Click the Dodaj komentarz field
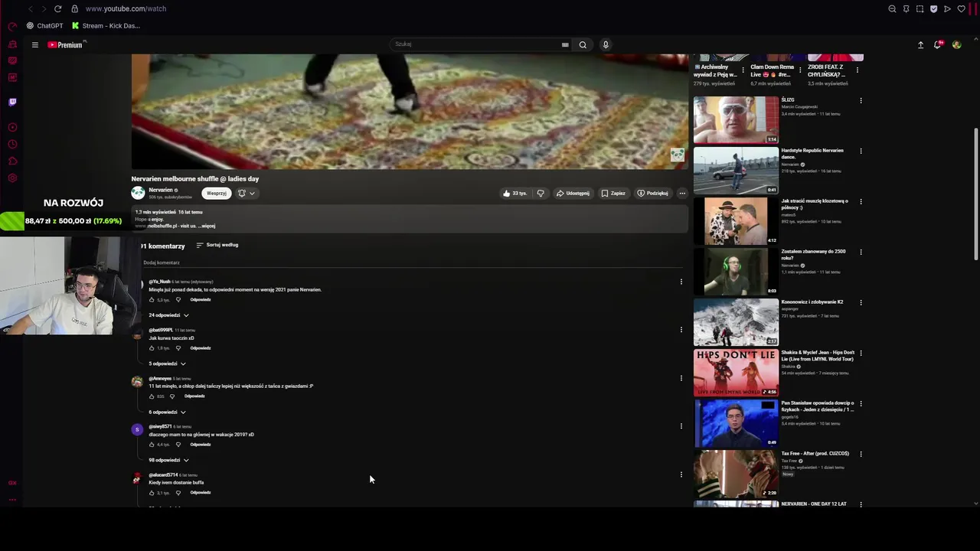 [x=412, y=262]
